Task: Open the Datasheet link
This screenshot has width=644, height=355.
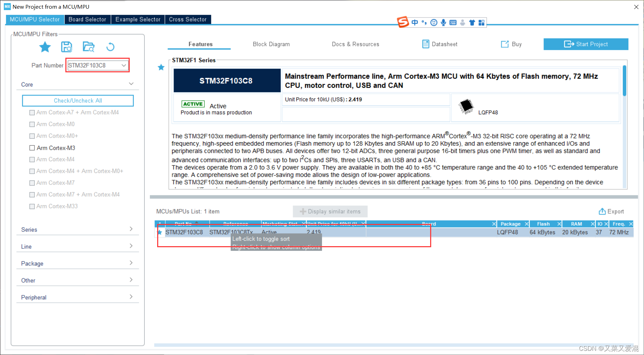Action: coord(440,44)
